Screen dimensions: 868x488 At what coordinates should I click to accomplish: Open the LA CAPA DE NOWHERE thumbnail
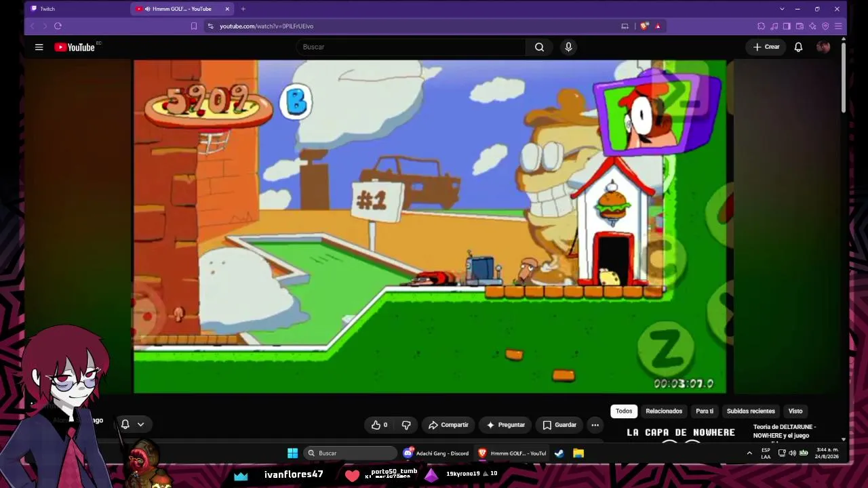pos(681,434)
